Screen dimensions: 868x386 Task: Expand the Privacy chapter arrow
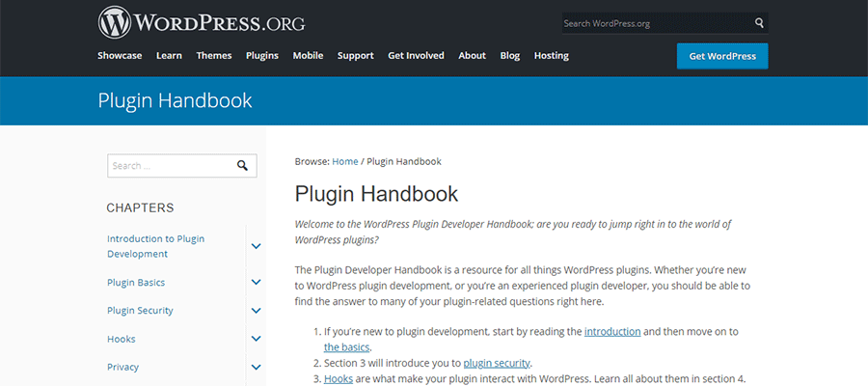(256, 367)
